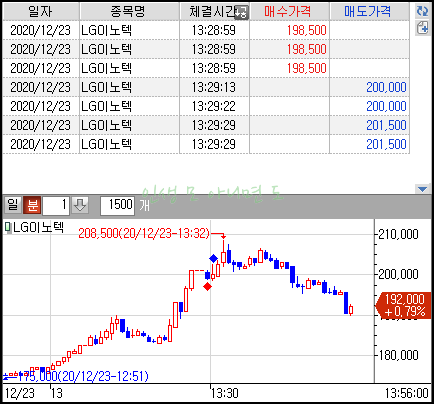Click sell price 200,000 in the 13:29:22 row
Viewport: 434px width, 404px height.
(386, 106)
